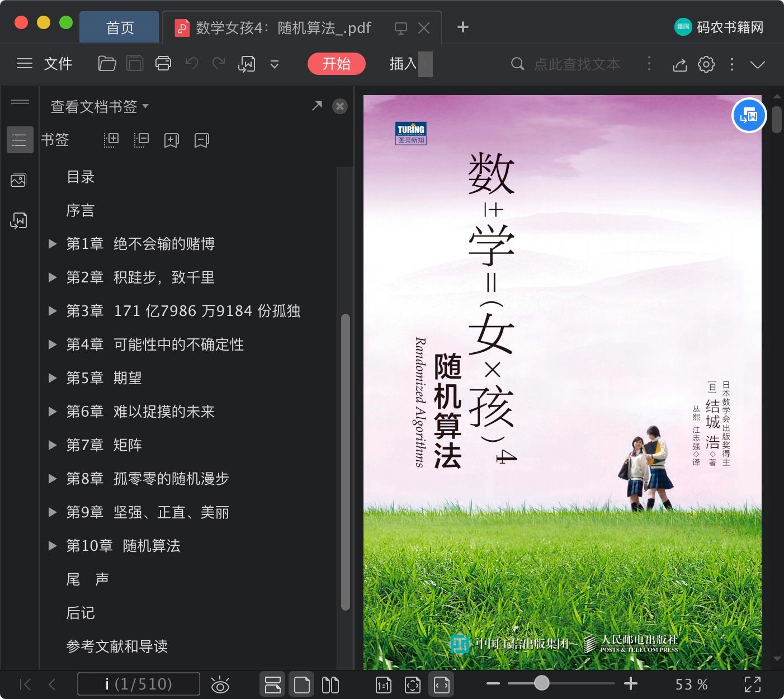
Task: Select the 插入 ribbon tab
Action: [403, 64]
